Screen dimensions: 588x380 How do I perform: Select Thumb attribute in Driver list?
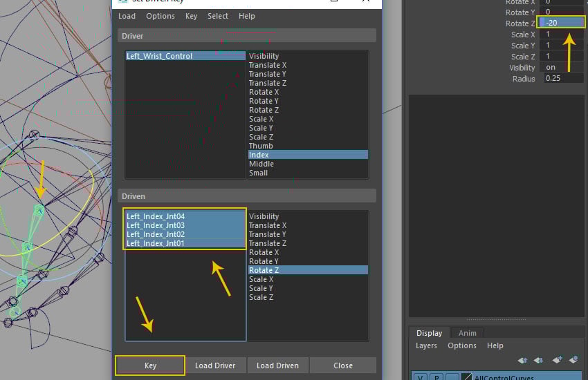pos(308,146)
